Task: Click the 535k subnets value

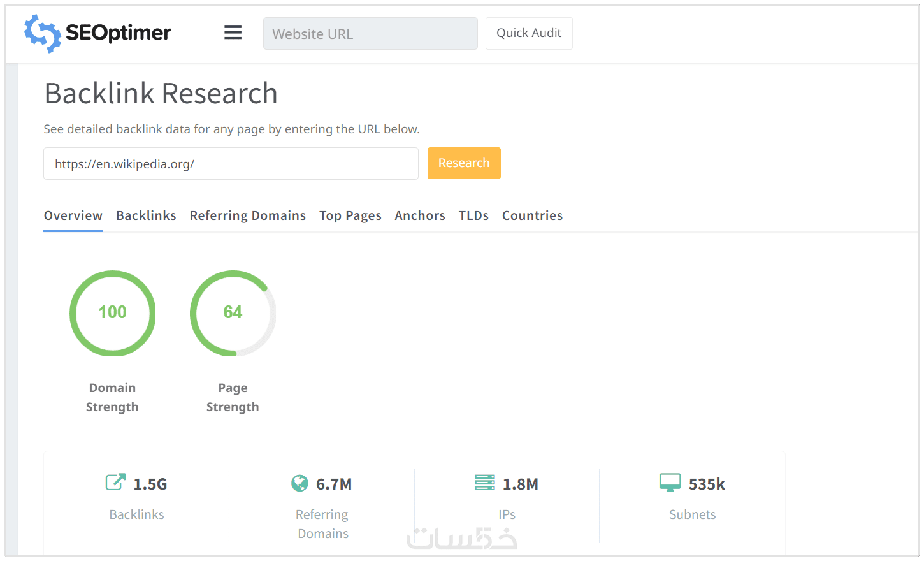Action: pyautogui.click(x=707, y=484)
